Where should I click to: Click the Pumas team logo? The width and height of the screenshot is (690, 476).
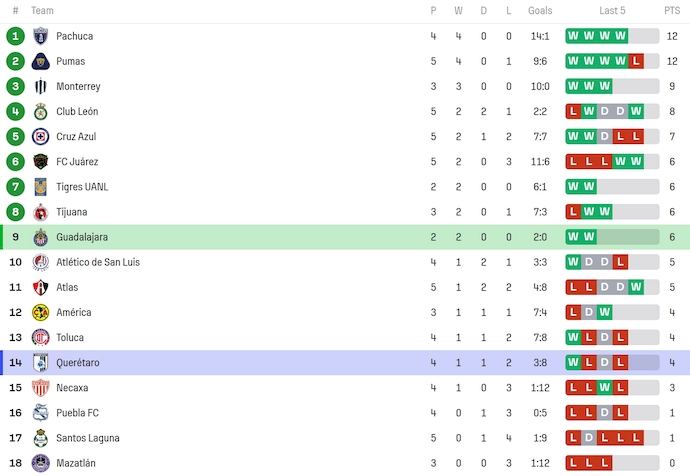coord(41,61)
